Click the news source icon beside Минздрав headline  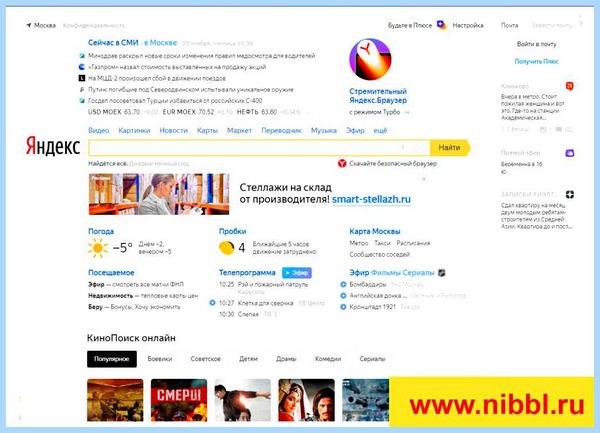82,56
